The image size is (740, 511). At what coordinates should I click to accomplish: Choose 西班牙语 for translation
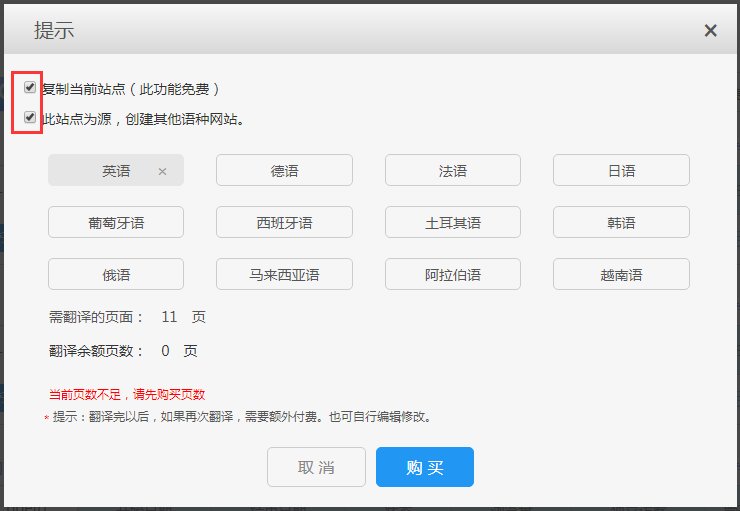pos(284,223)
